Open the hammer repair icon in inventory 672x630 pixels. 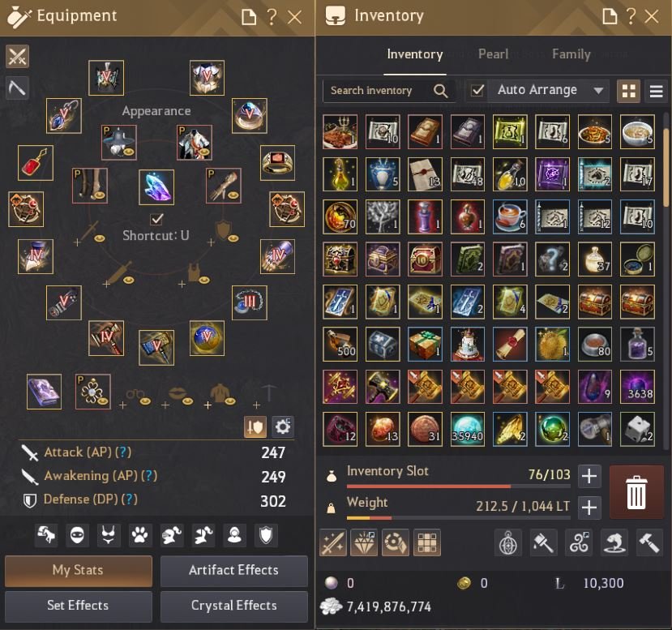point(649,543)
